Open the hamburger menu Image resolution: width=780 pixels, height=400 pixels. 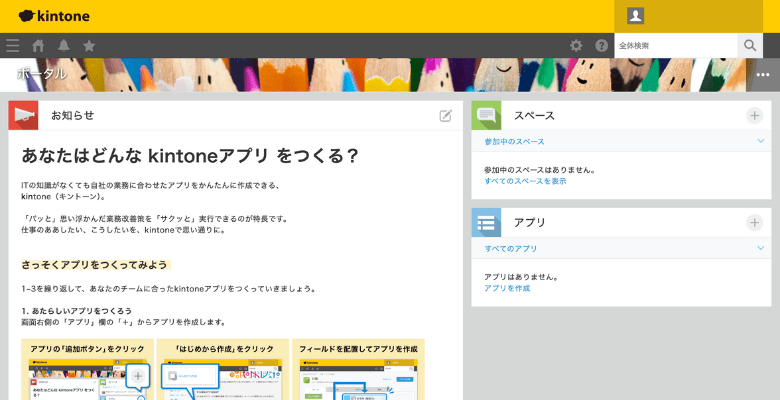point(12,46)
